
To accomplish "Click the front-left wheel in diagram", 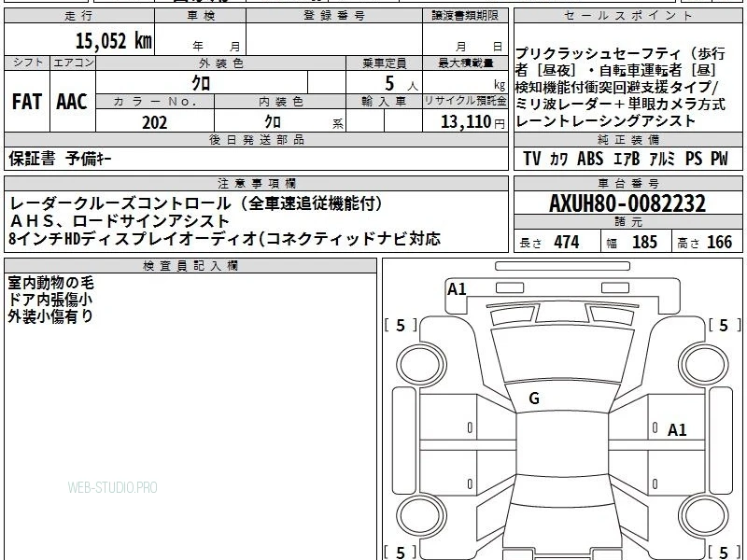I will pos(421,365).
